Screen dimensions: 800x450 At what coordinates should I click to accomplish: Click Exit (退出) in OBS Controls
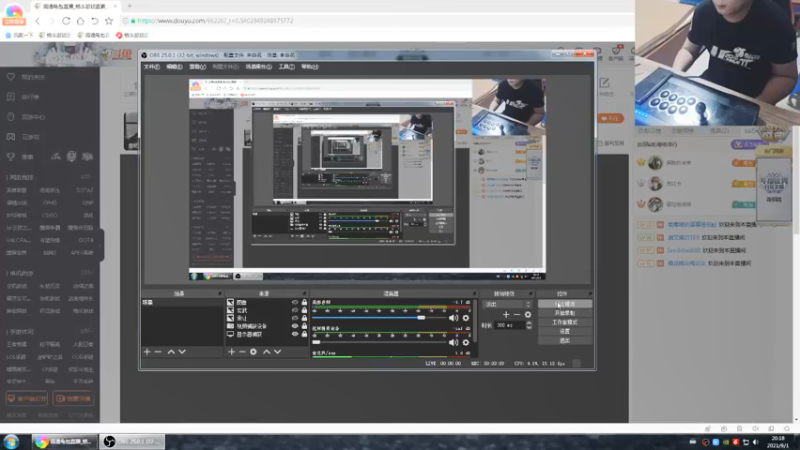565,341
